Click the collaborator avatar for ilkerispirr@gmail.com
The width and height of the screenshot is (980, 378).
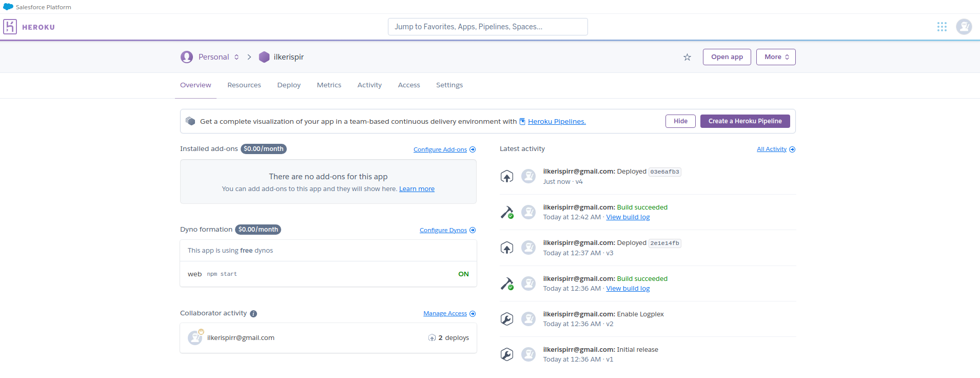click(x=195, y=337)
